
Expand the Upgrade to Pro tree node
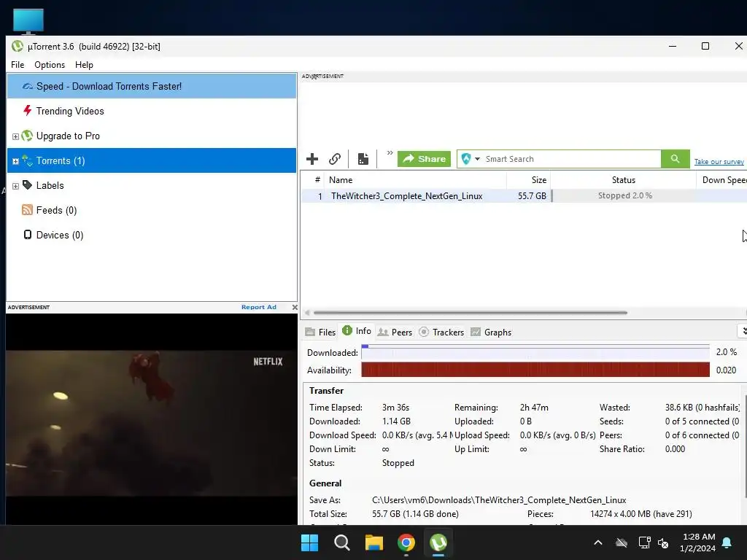point(15,136)
